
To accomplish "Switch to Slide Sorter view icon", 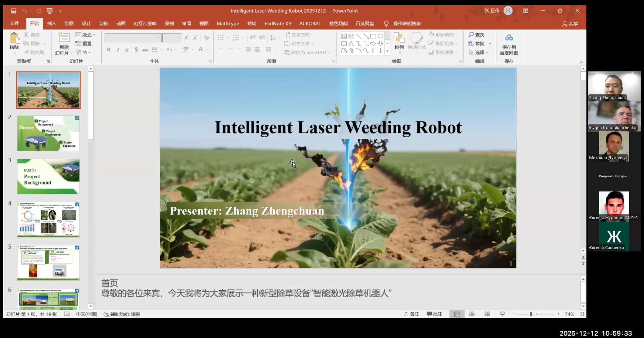I will coord(472,314).
